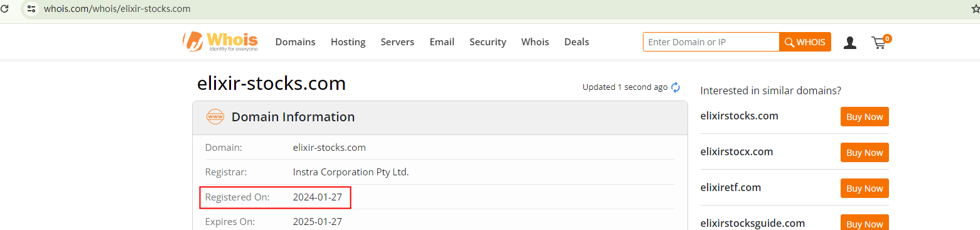
Task: Click the site information icon in the address bar
Action: [x=31, y=9]
